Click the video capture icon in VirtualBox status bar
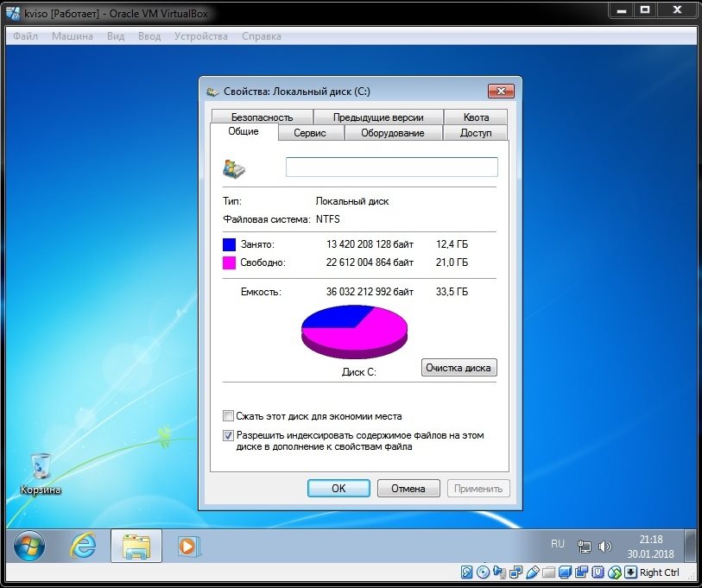The width and height of the screenshot is (702, 588). (582, 572)
